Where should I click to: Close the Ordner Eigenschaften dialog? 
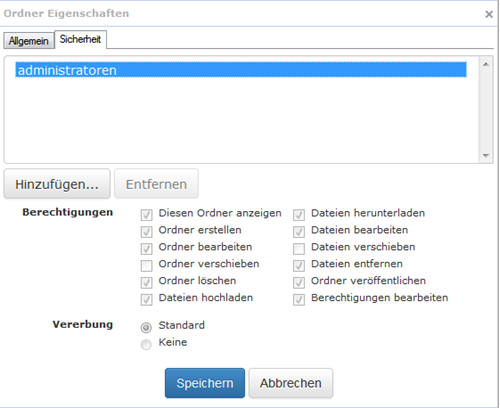pyautogui.click(x=489, y=14)
